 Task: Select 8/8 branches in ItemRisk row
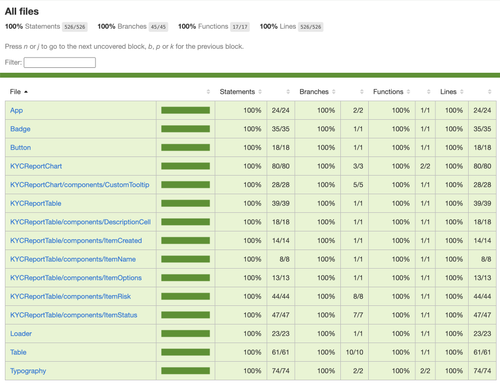358,296
